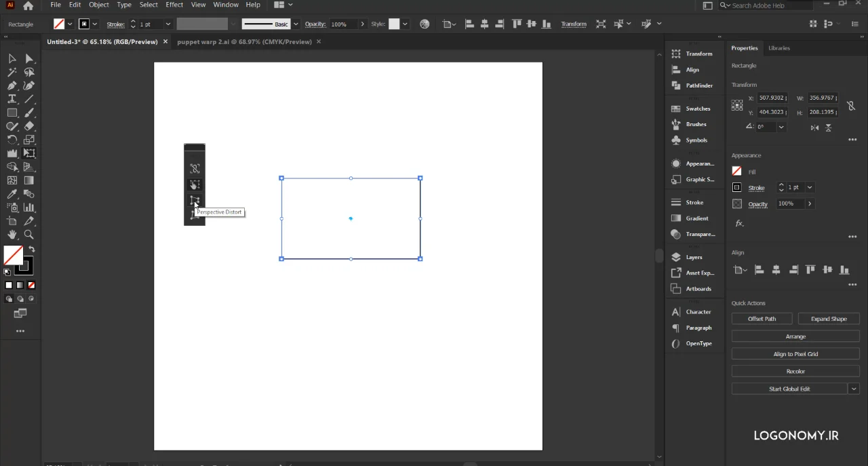
Task: Click the Offset Path button
Action: click(762, 319)
